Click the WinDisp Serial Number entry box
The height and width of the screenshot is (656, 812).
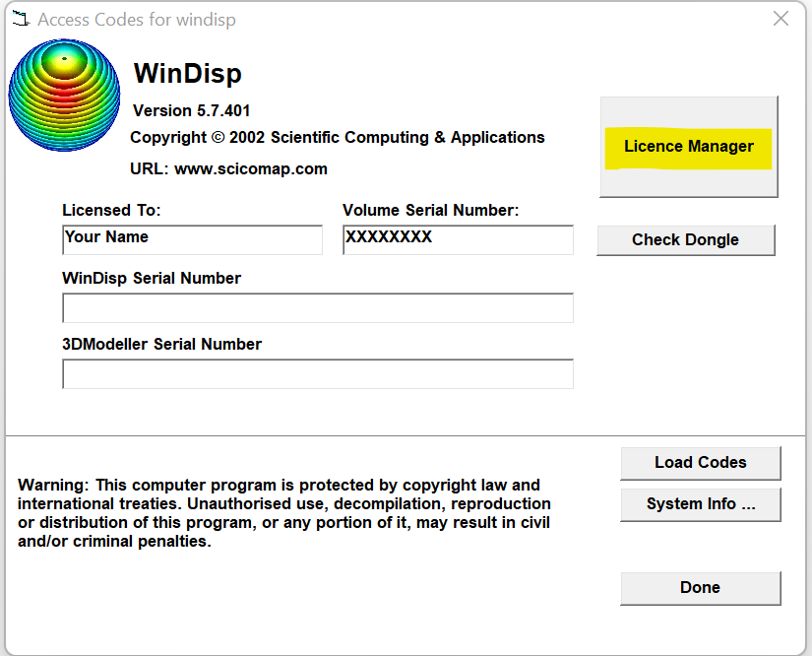click(317, 307)
